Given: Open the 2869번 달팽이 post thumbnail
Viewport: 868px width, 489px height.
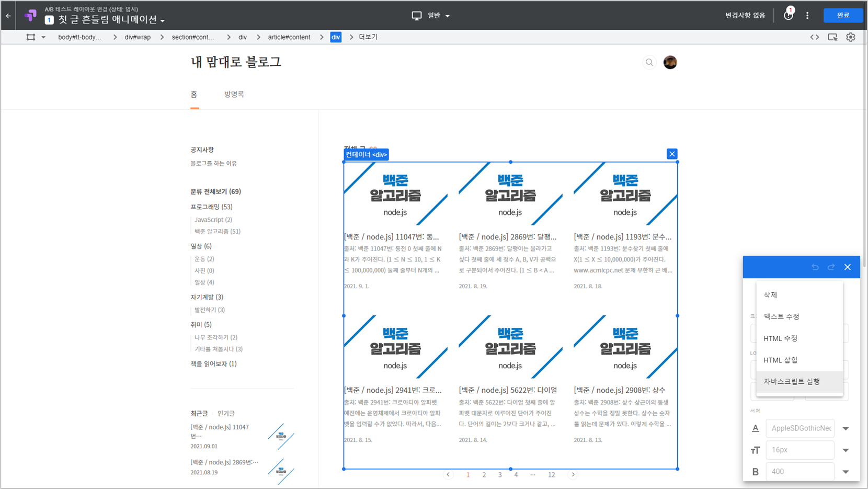Looking at the screenshot, I should tap(510, 194).
